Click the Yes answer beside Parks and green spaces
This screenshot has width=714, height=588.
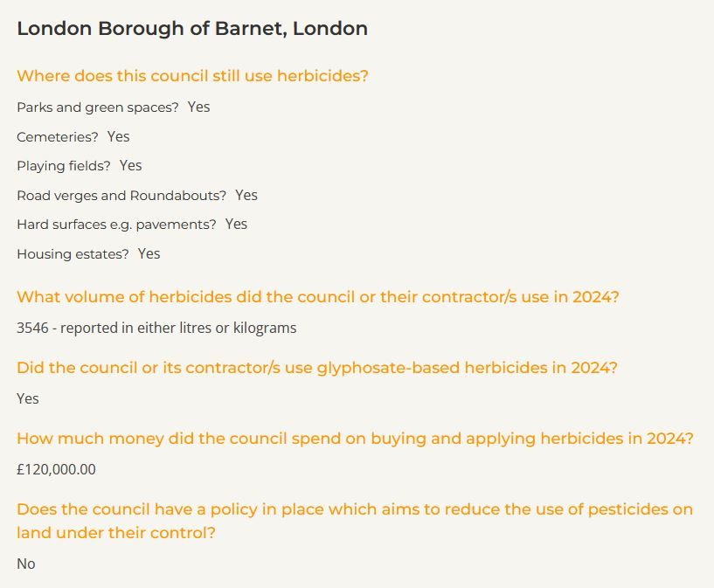click(x=198, y=107)
